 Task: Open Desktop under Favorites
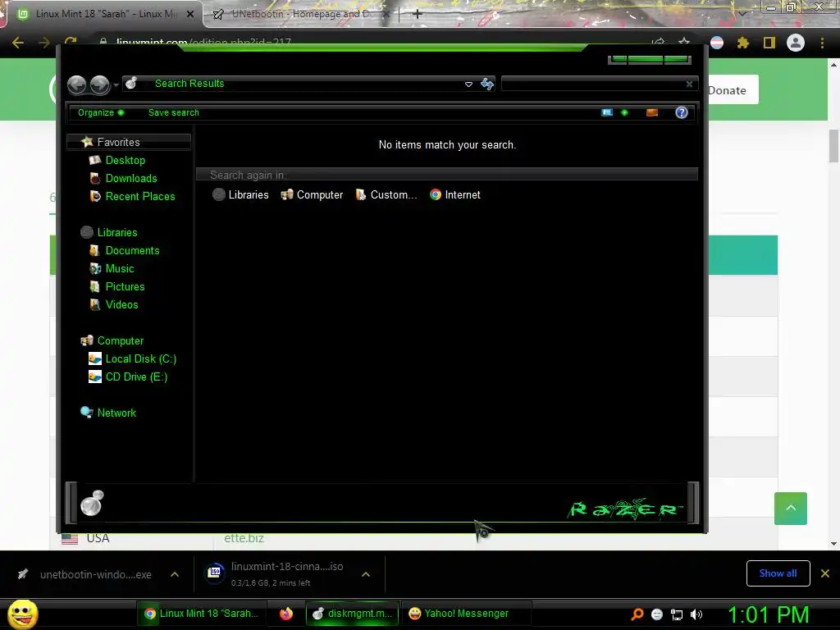pos(126,160)
